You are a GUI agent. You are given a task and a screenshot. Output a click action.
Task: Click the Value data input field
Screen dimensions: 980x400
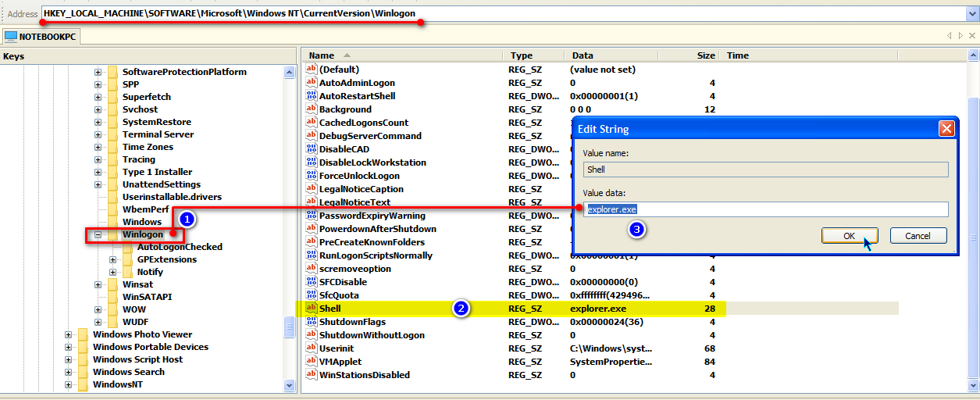tap(766, 209)
